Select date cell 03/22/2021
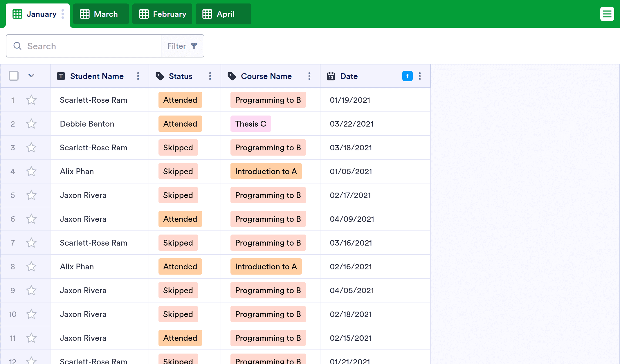 375,124
